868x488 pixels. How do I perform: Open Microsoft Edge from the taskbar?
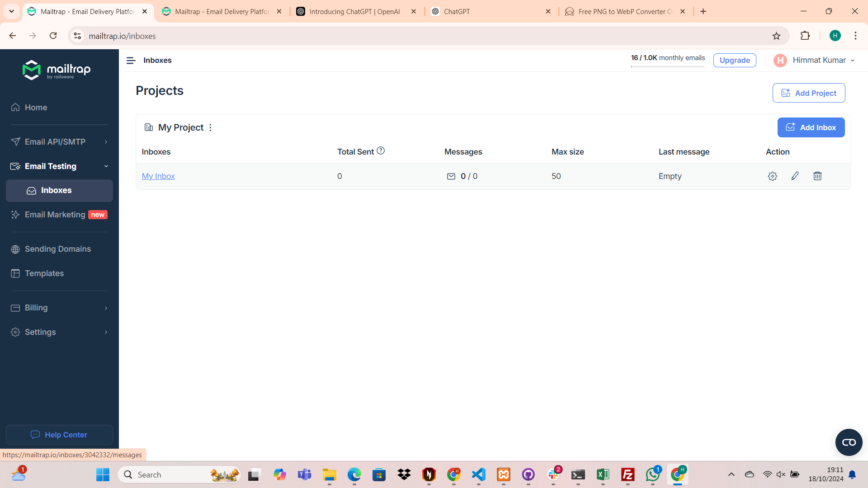coord(354,475)
